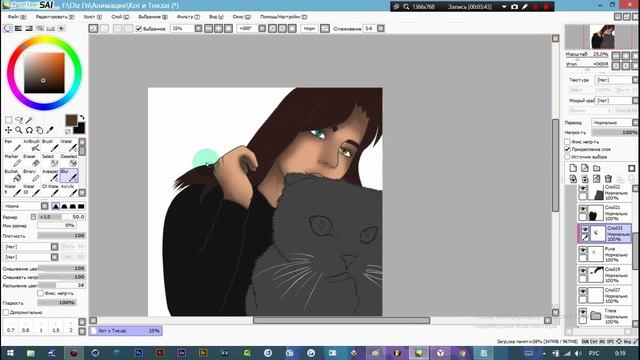Image resolution: width=640 pixels, height=360 pixels.
Task: Open the Фильтр menu
Action: point(188,17)
